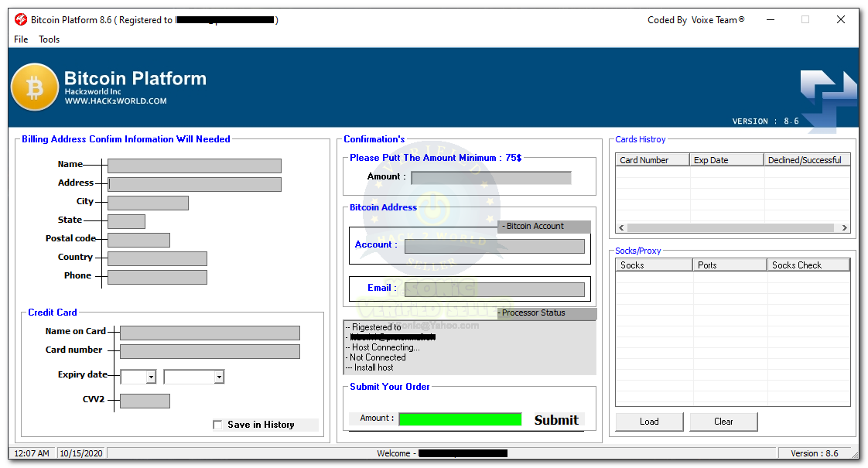Click the WWW.HACK2WORLD.COM text in the banner
The height and width of the screenshot is (468, 868).
[x=116, y=101]
